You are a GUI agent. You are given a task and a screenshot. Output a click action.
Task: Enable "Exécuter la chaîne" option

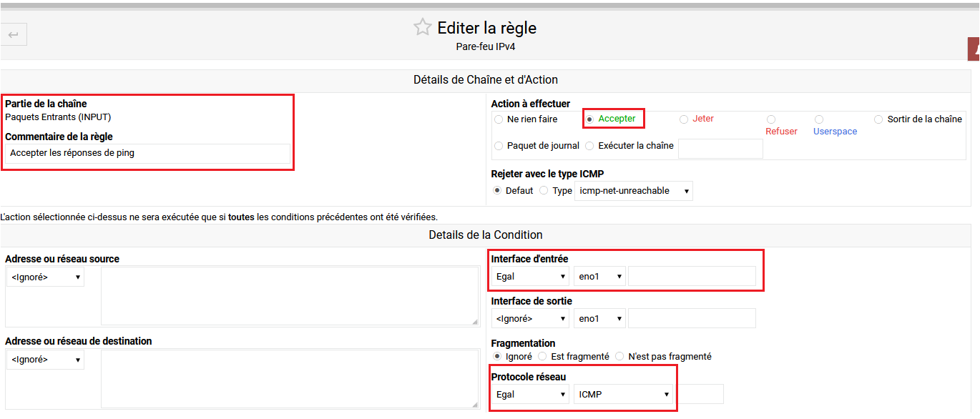coord(589,146)
